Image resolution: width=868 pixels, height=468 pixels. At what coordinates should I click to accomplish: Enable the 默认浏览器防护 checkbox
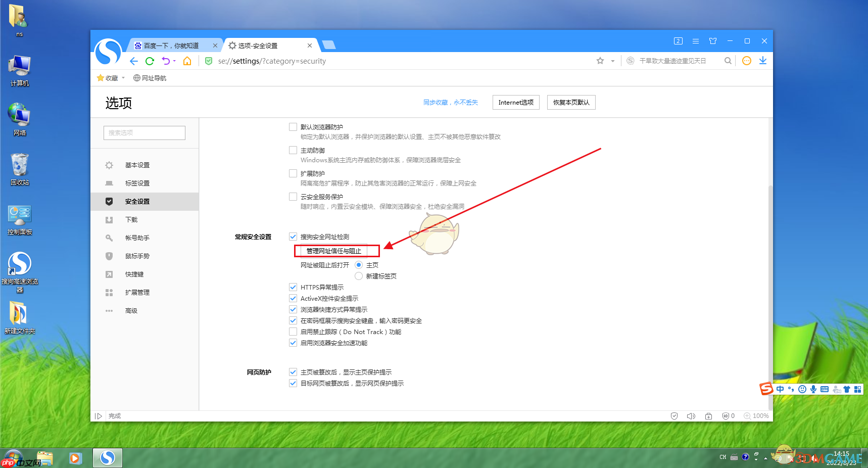click(293, 127)
